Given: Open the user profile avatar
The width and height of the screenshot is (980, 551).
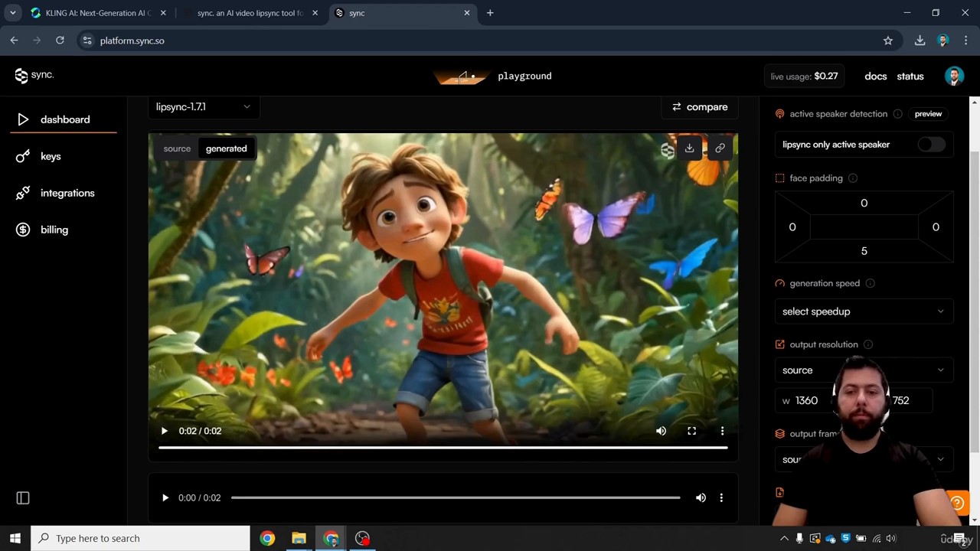Looking at the screenshot, I should pyautogui.click(x=954, y=76).
